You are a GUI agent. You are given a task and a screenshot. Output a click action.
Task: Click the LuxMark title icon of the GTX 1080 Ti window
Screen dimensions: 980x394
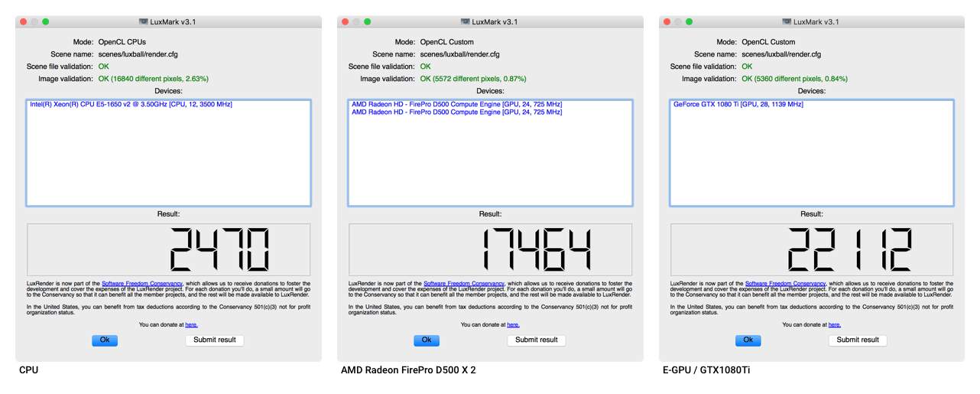coord(787,22)
